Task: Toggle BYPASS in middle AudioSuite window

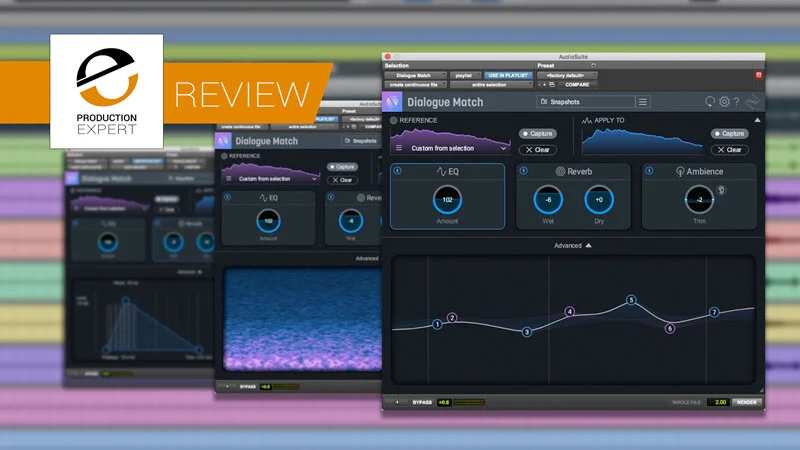Action: (248, 387)
